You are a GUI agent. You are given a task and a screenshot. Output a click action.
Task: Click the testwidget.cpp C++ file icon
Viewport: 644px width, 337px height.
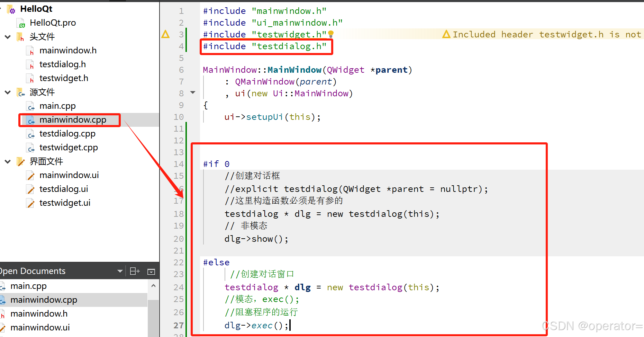pyautogui.click(x=31, y=148)
